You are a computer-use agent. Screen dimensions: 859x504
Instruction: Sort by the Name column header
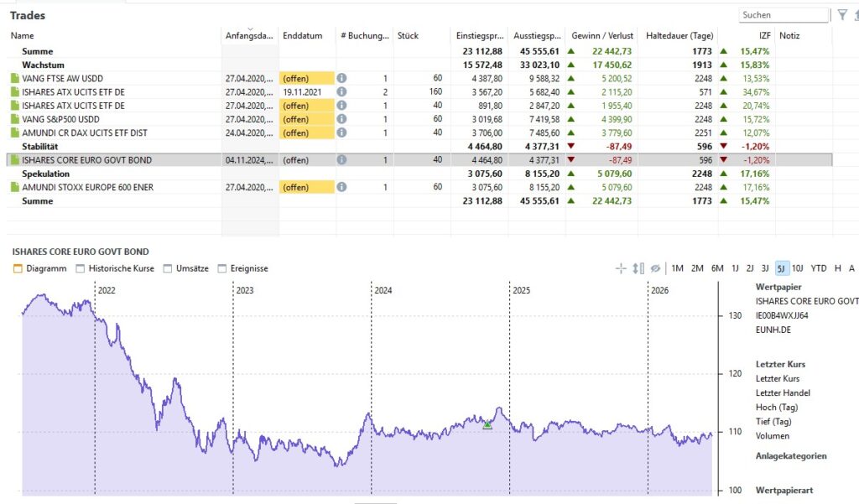point(114,35)
